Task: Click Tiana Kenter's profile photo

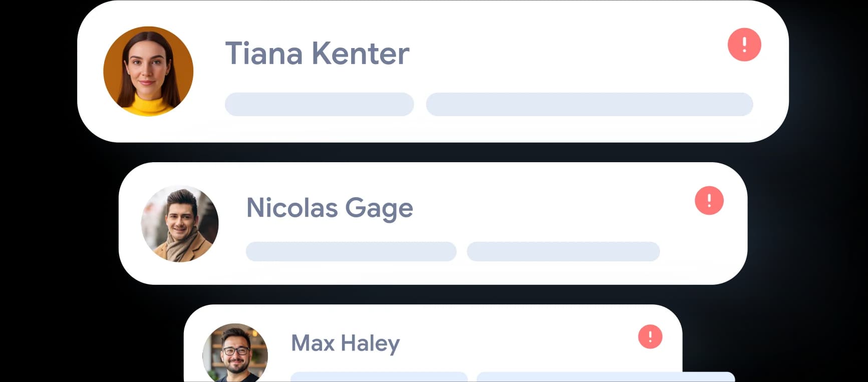Action: point(148,71)
